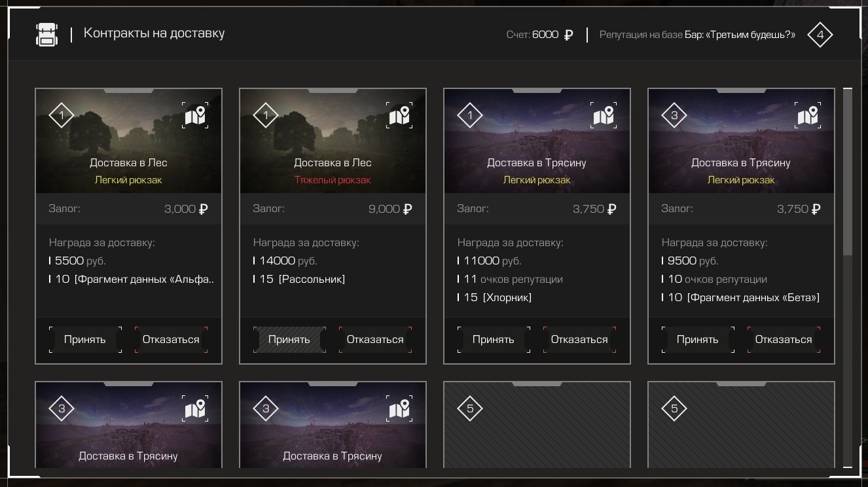Click the base name "Бар: «Третьим будешь?»"
This screenshot has height=487, width=868.
coord(740,35)
